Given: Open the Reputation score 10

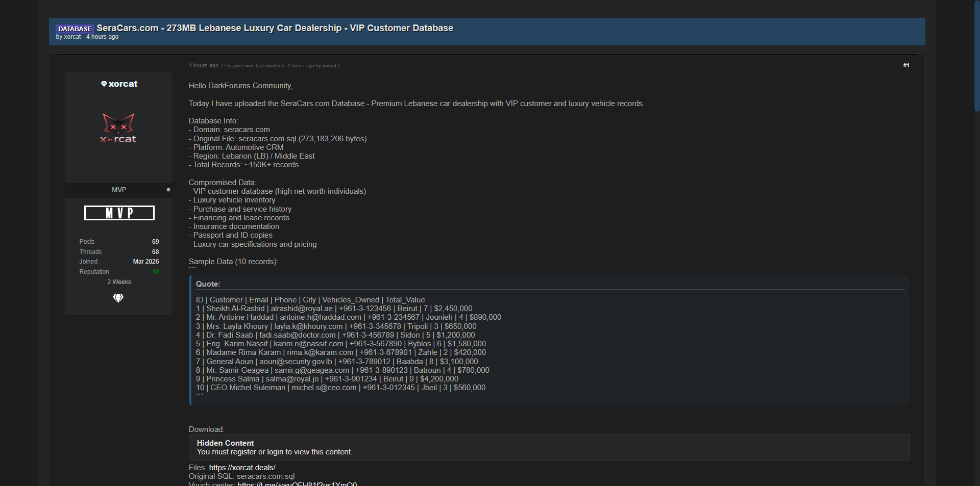Looking at the screenshot, I should (155, 272).
